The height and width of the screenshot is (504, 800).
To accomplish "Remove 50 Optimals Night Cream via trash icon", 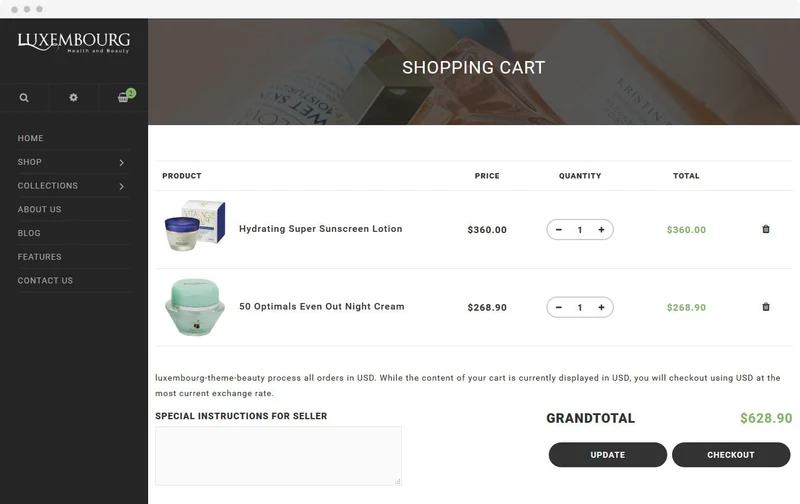I will point(765,307).
